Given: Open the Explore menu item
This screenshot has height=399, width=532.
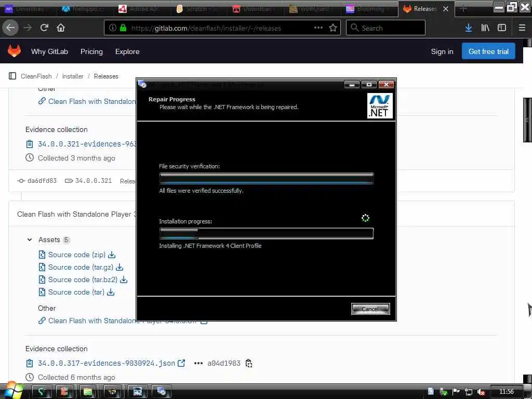Looking at the screenshot, I should click(127, 51).
